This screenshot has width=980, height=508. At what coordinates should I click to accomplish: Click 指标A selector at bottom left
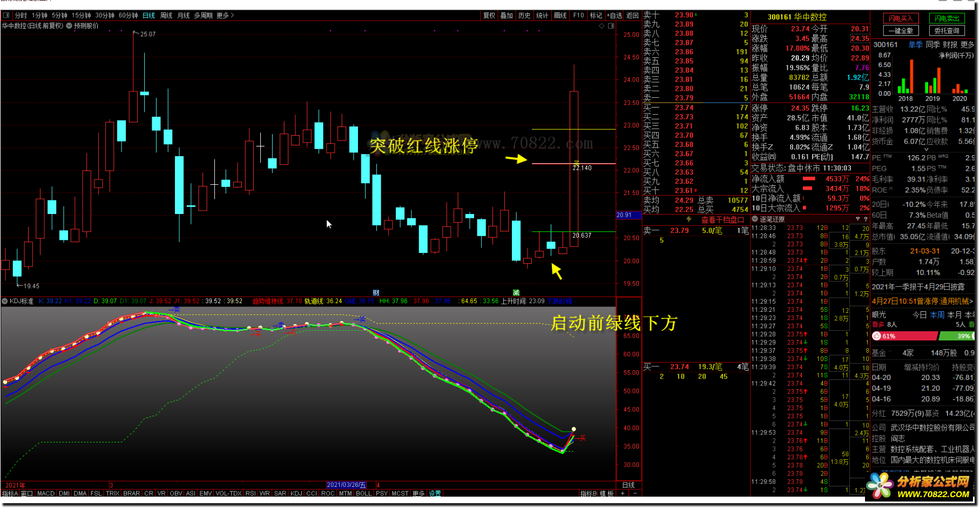point(10,493)
